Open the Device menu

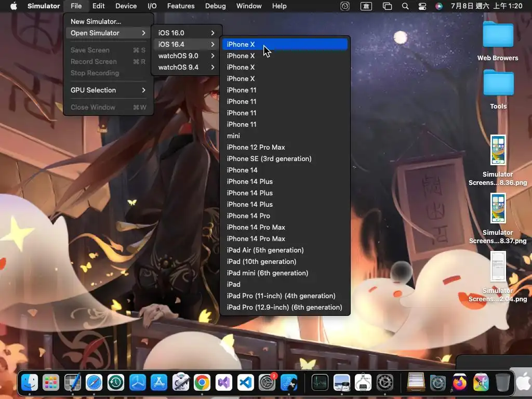pos(126,6)
